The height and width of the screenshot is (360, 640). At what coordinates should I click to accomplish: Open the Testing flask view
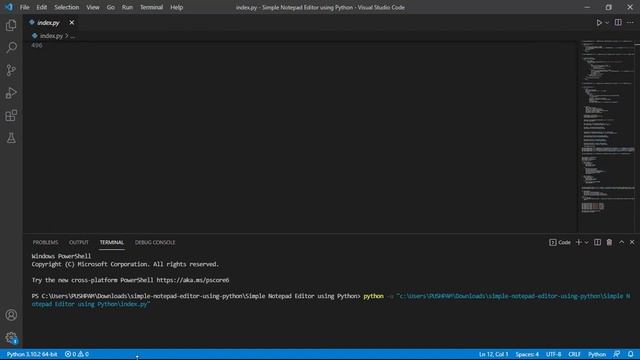[x=11, y=138]
